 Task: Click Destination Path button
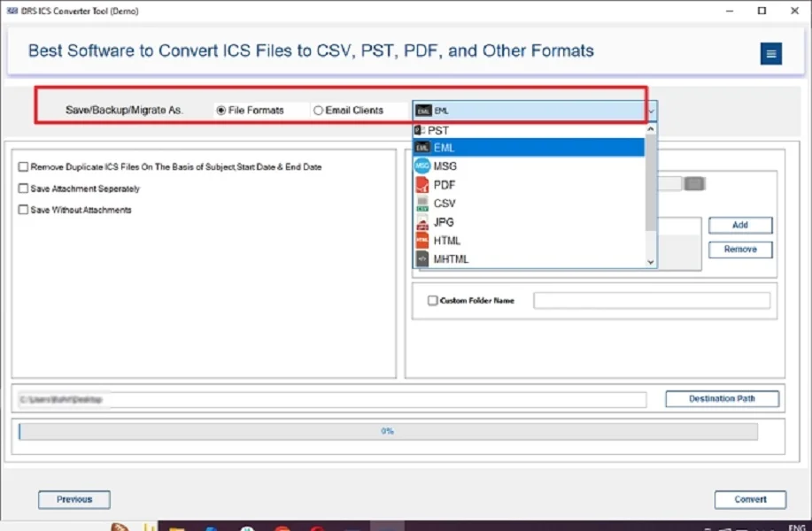pos(721,398)
